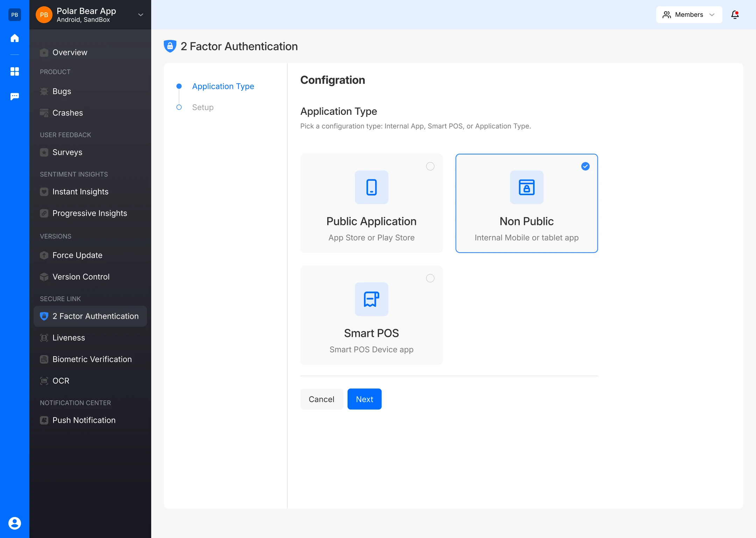The height and width of the screenshot is (538, 756).
Task: Click the Smart POS receipt icon
Action: (x=371, y=299)
